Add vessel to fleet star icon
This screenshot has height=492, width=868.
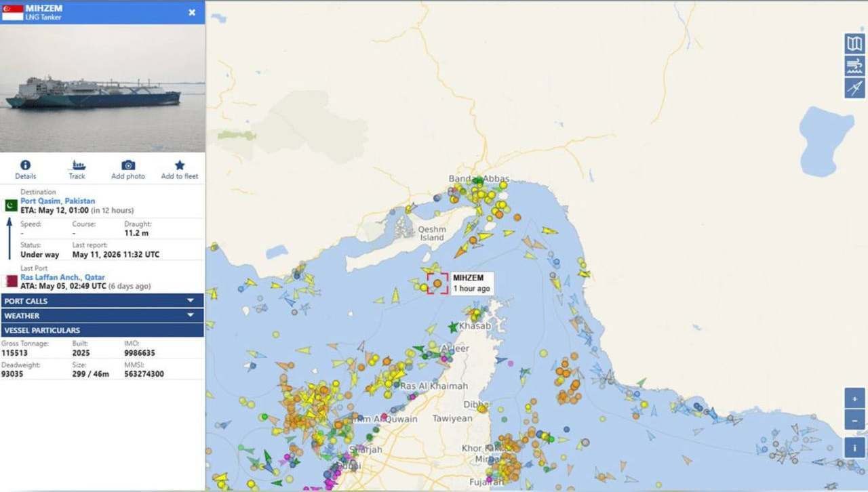coord(180,165)
